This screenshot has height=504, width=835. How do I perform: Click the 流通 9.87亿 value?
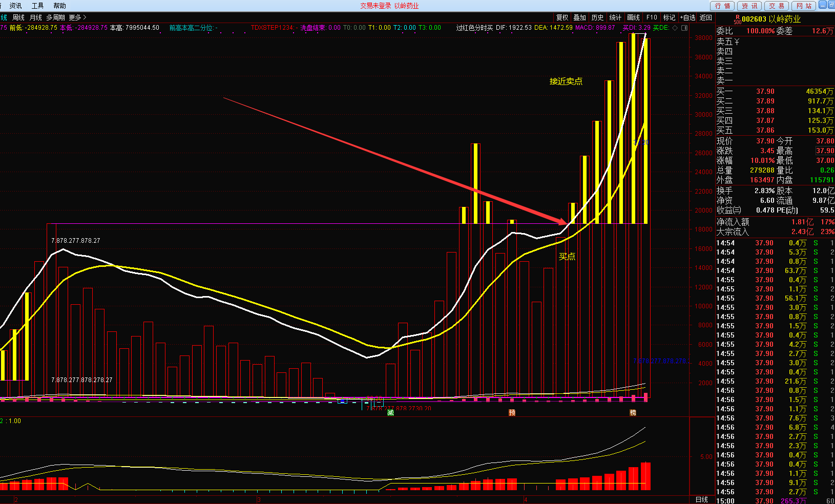pos(823,200)
